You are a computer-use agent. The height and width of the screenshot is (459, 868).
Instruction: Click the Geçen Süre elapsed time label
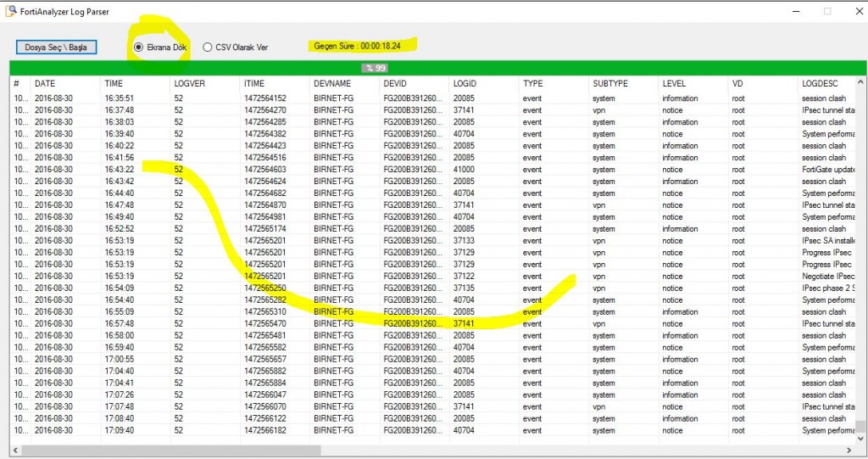point(357,46)
